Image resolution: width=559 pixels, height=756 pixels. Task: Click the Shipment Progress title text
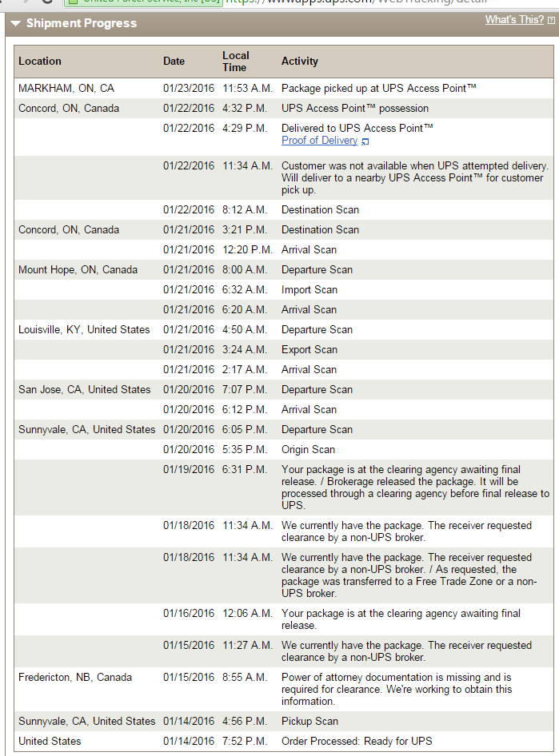point(82,24)
